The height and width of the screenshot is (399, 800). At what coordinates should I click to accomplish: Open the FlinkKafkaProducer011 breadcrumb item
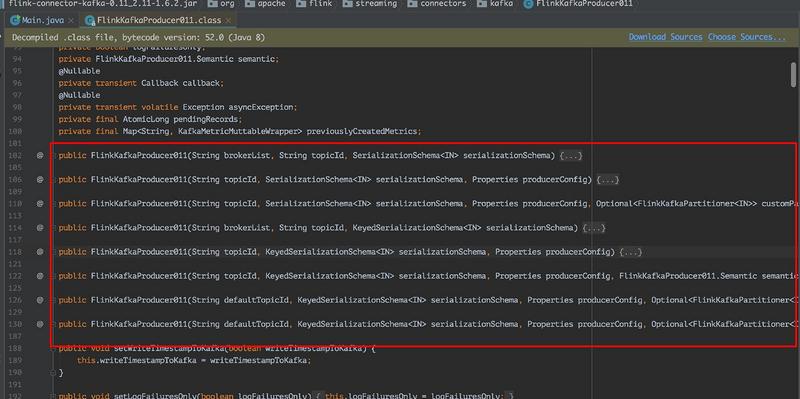584,4
